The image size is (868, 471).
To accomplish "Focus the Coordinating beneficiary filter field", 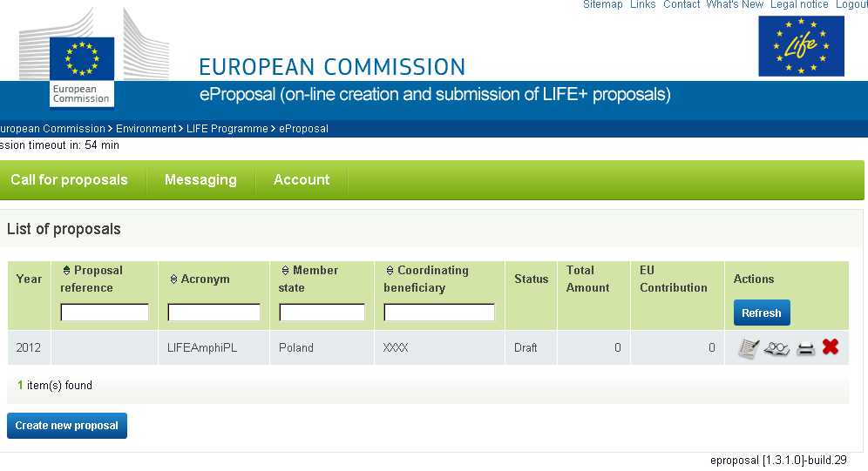I will [x=439, y=313].
